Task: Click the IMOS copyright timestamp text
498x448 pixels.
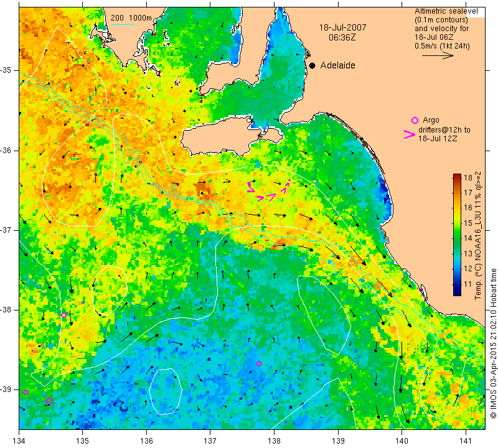Action: pyautogui.click(x=493, y=343)
